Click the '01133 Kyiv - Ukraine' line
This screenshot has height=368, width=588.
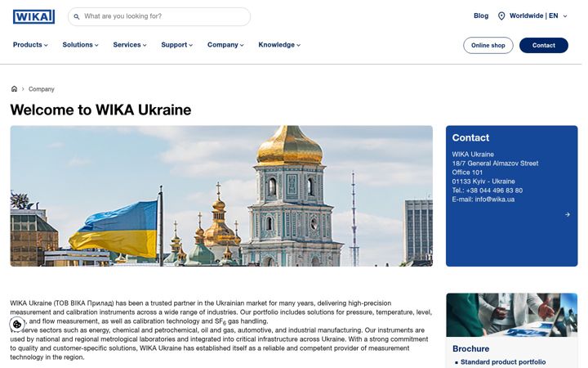click(x=483, y=182)
